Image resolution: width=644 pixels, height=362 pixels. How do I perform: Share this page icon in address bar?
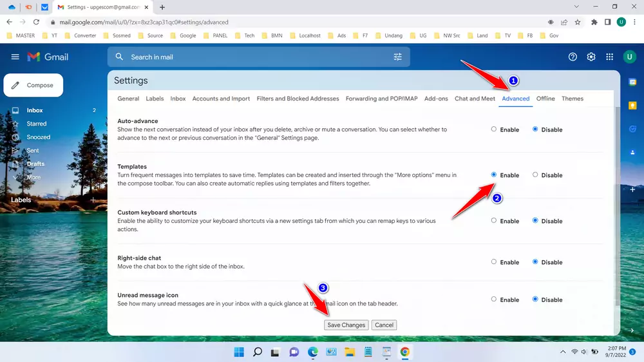tap(564, 22)
